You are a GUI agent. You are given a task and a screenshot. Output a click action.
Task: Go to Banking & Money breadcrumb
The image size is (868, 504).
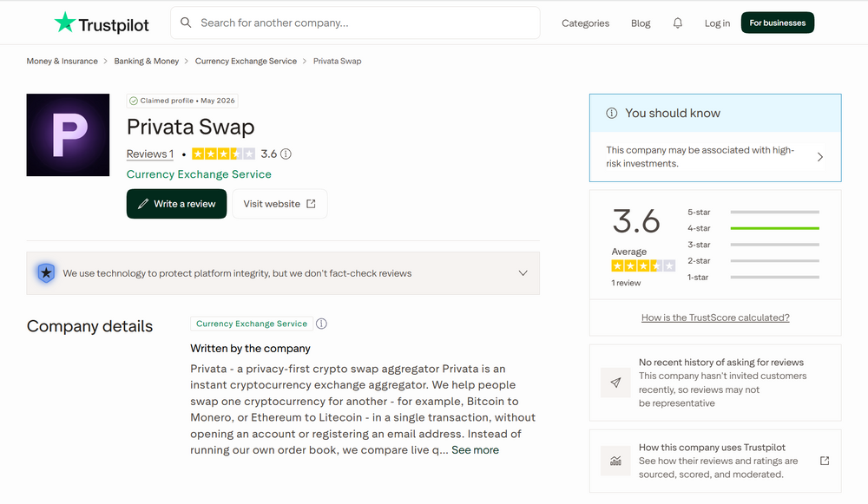pyautogui.click(x=146, y=61)
